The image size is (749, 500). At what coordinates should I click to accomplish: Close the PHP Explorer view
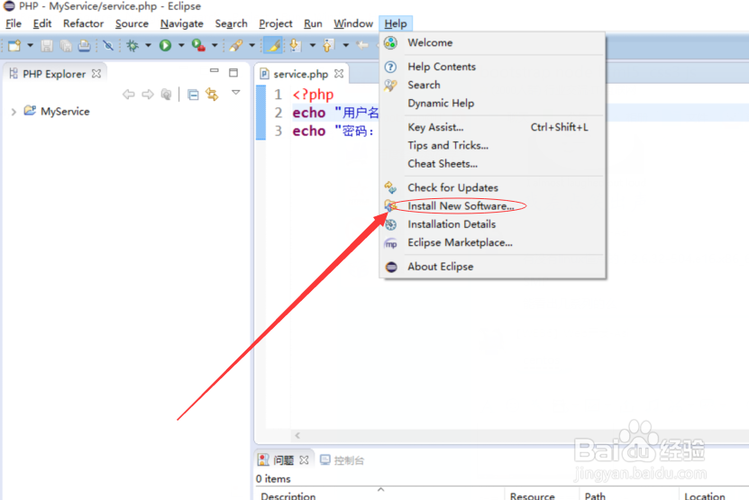(96, 74)
